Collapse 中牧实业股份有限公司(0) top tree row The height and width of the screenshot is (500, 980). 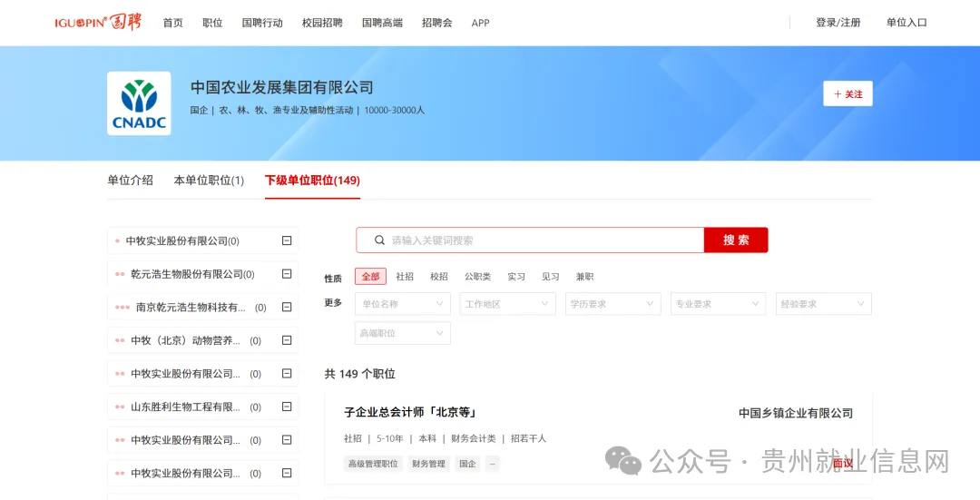[x=287, y=240]
